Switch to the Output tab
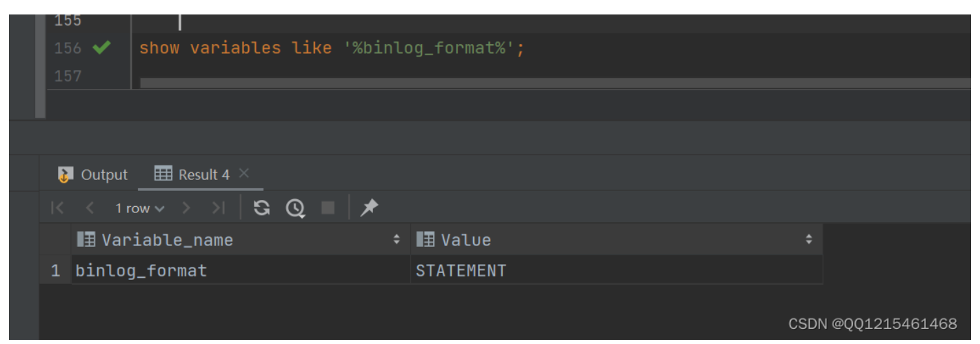Image resolution: width=980 pixels, height=344 pixels. tap(93, 175)
